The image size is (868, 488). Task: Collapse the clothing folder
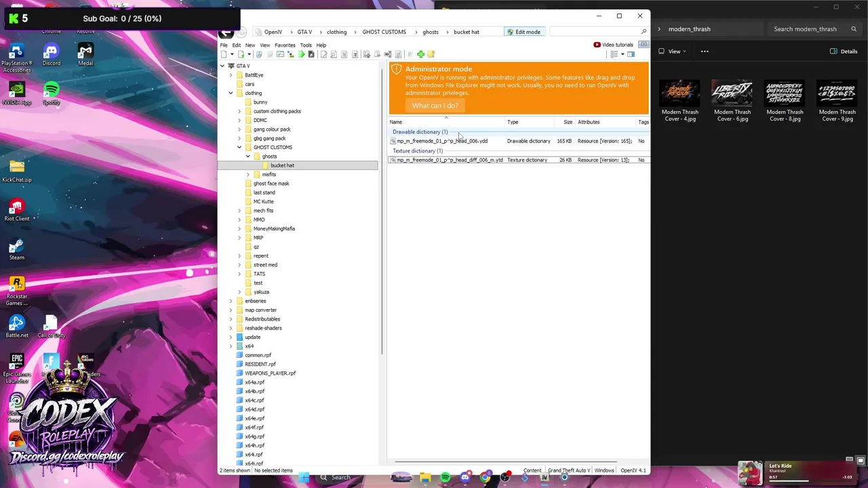[231, 93]
